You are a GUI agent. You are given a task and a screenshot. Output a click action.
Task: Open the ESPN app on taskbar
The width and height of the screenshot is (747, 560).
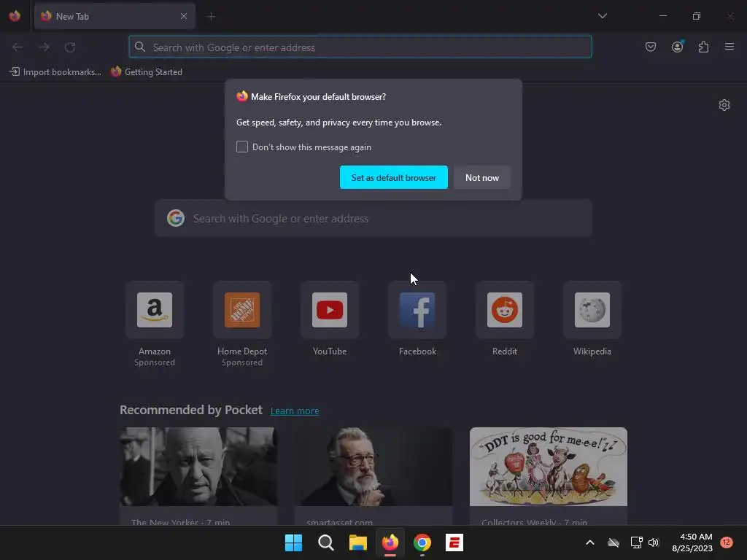point(454,542)
